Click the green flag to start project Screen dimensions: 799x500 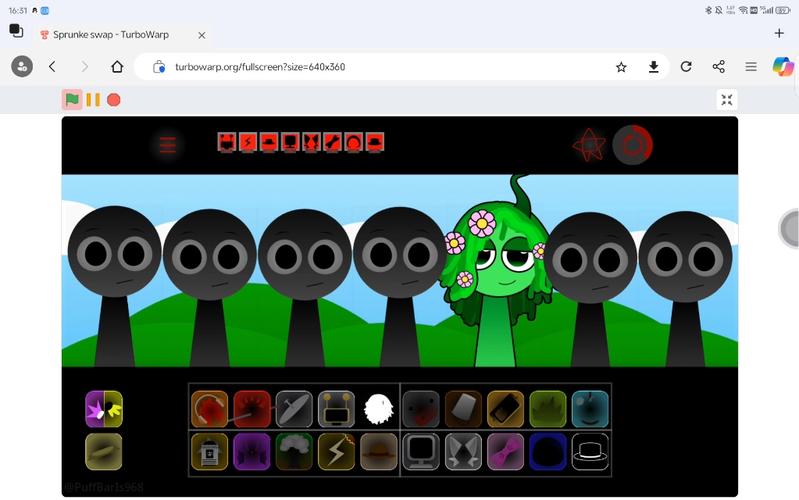(72, 99)
